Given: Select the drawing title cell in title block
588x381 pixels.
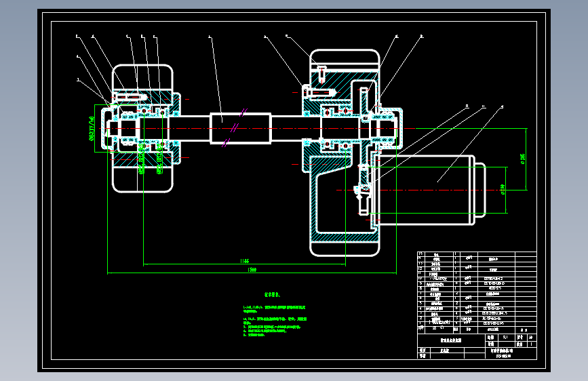Looking at the screenshot, I should point(451,340).
